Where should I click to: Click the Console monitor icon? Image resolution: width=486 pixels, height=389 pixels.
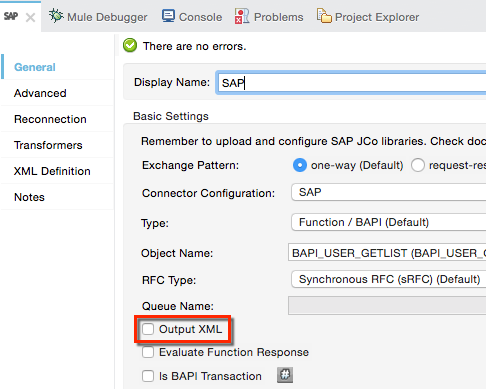point(168,16)
